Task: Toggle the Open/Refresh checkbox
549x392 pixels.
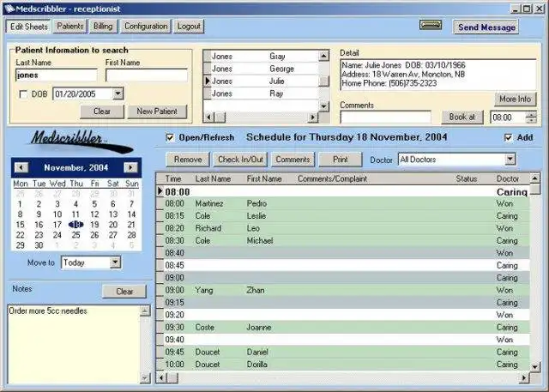Action: (170, 137)
